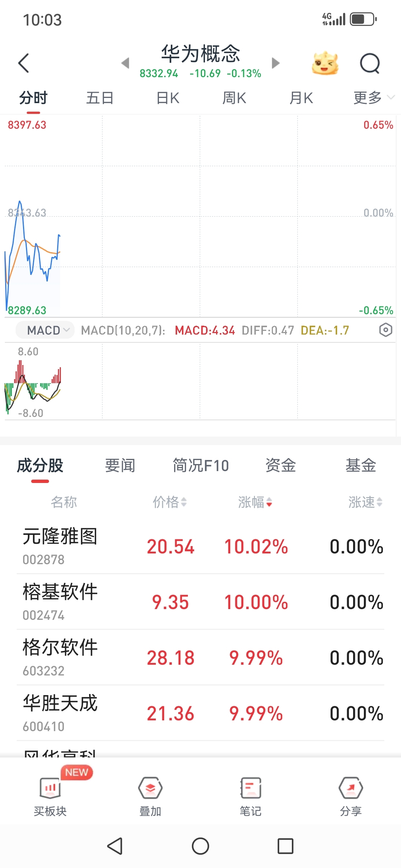
Task: Select the 五日 chart tab
Action: coord(100,98)
